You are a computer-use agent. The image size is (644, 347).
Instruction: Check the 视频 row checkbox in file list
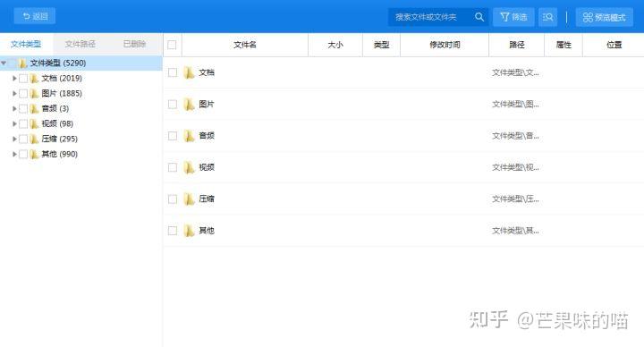[173, 167]
